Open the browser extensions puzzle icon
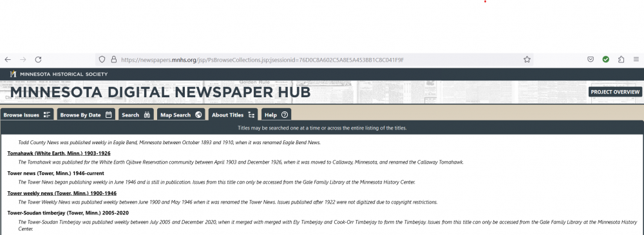Image resolution: width=644 pixels, height=235 pixels. pos(621,60)
